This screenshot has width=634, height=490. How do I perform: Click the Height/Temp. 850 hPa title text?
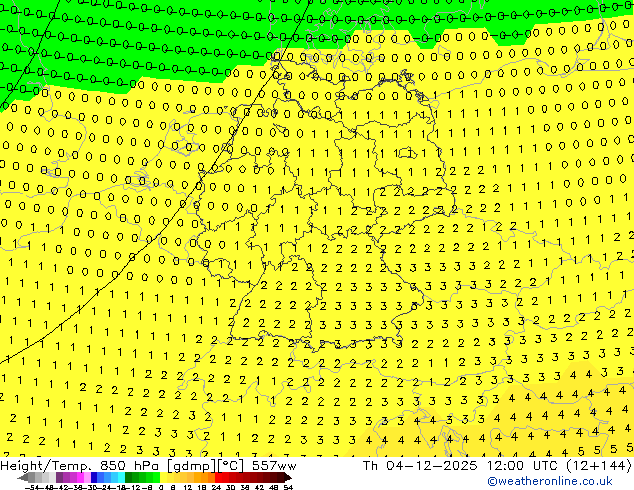click(81, 466)
